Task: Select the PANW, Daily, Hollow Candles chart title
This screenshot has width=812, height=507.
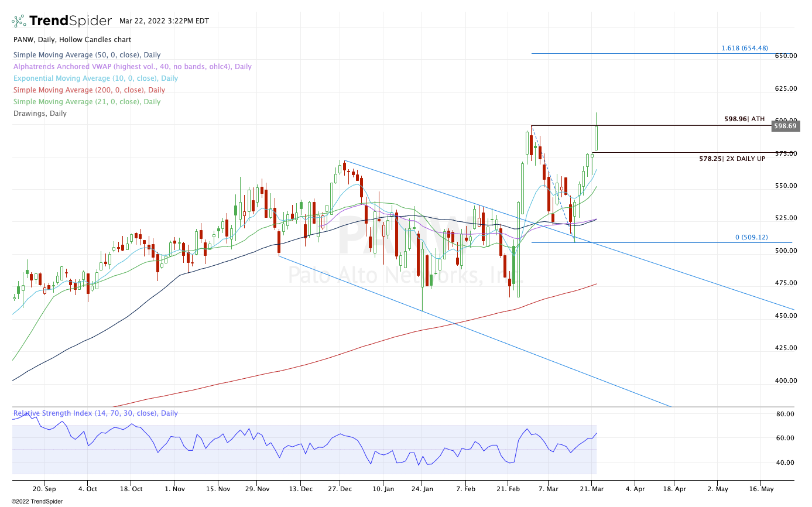Action: [73, 40]
